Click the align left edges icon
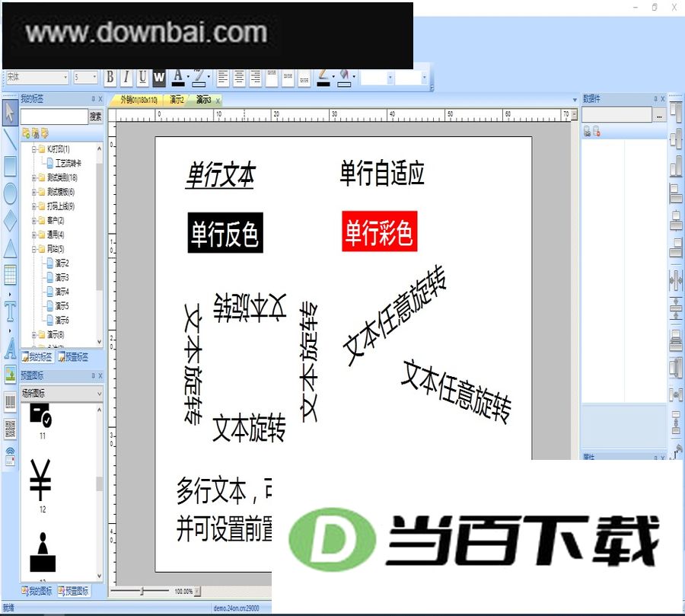Image resolution: width=685 pixels, height=616 pixels. tap(676, 193)
